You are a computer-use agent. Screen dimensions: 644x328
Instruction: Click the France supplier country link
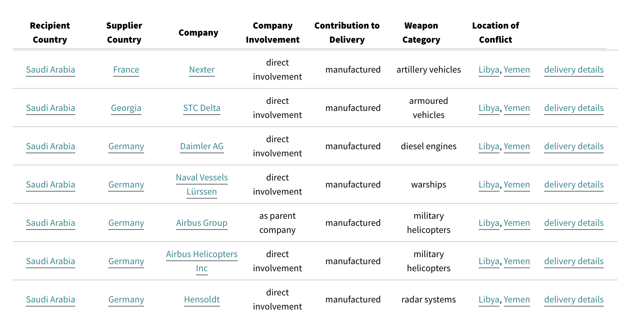tap(126, 70)
